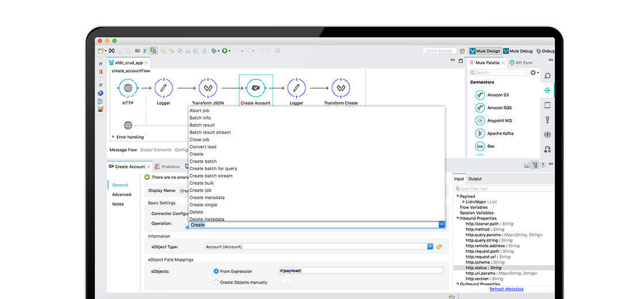
Task: Click help question mark in properties panel
Action: [x=543, y=164]
